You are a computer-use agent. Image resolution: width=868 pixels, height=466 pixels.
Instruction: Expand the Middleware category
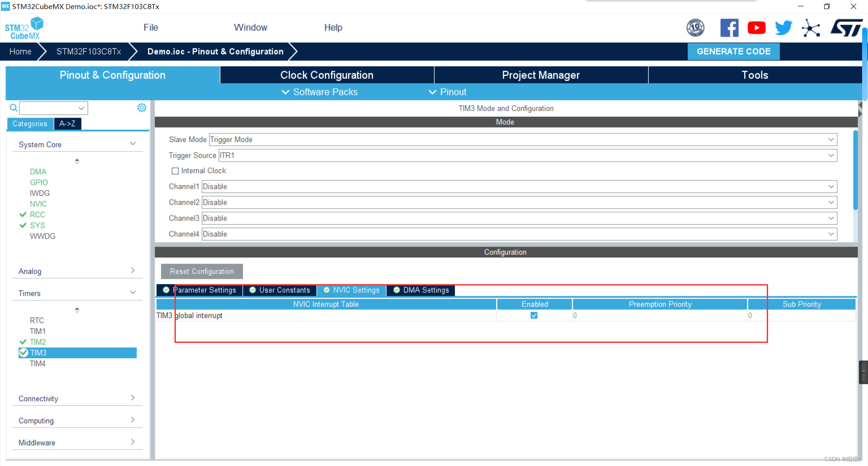tap(77, 442)
